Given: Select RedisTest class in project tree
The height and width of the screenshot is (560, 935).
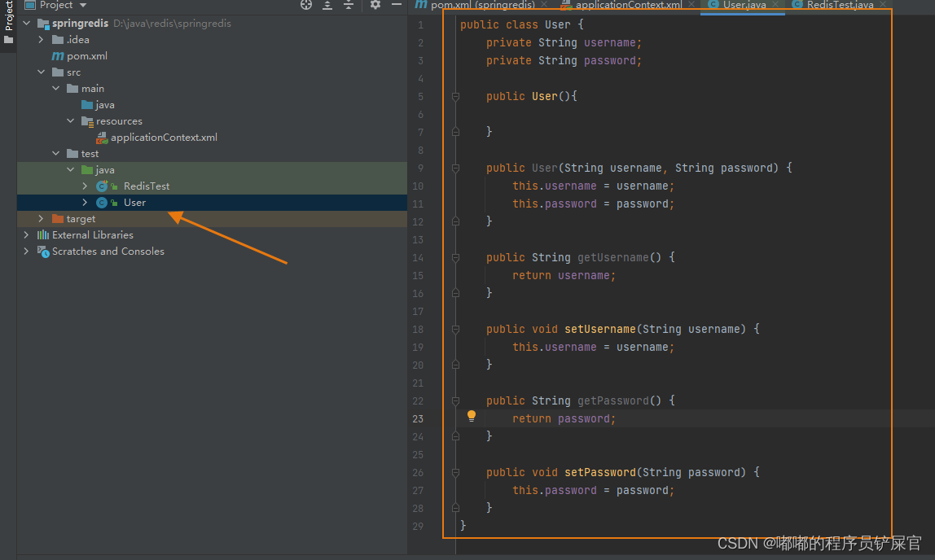Looking at the screenshot, I should tap(146, 186).
